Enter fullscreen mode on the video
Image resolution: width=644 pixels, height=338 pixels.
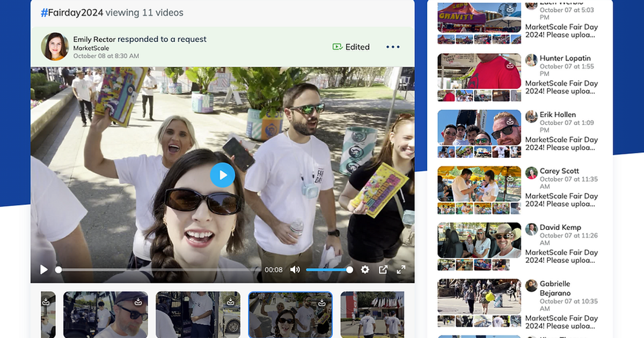click(401, 270)
